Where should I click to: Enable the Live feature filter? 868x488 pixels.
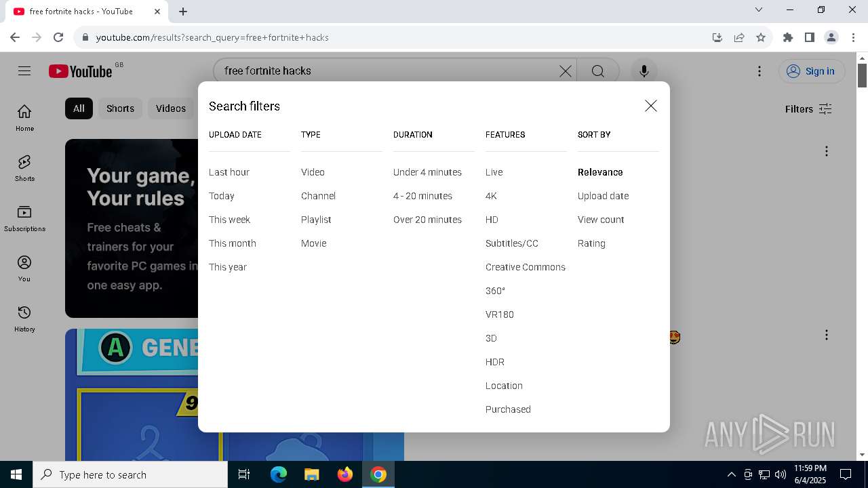point(494,172)
